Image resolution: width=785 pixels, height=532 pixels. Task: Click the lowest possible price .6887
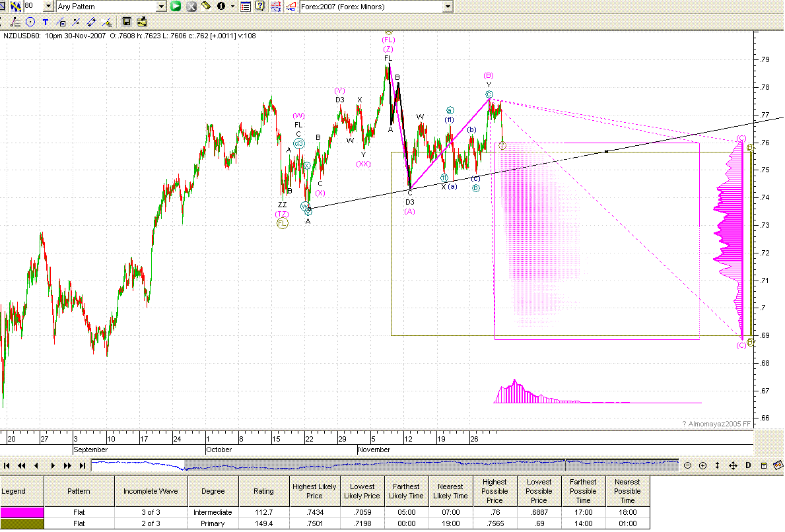pos(539,512)
